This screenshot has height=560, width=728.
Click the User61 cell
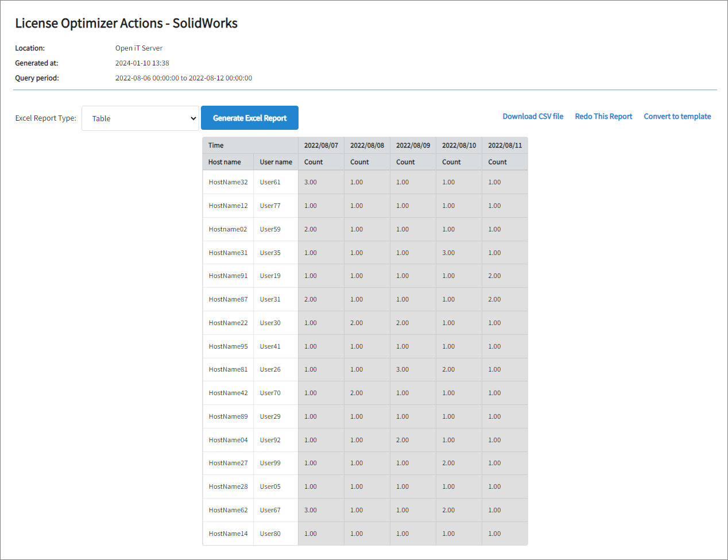(x=270, y=182)
